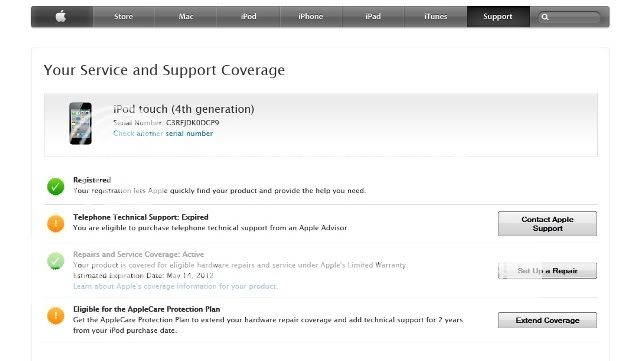Click 'iPod touch (4th generation)' title
The height and width of the screenshot is (361, 640).
pos(184,109)
